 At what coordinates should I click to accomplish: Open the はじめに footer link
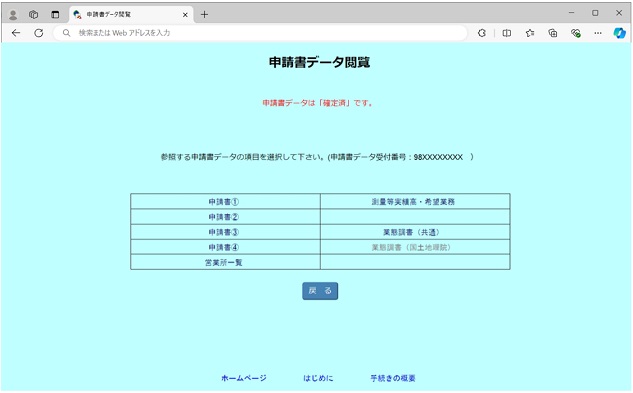(318, 378)
